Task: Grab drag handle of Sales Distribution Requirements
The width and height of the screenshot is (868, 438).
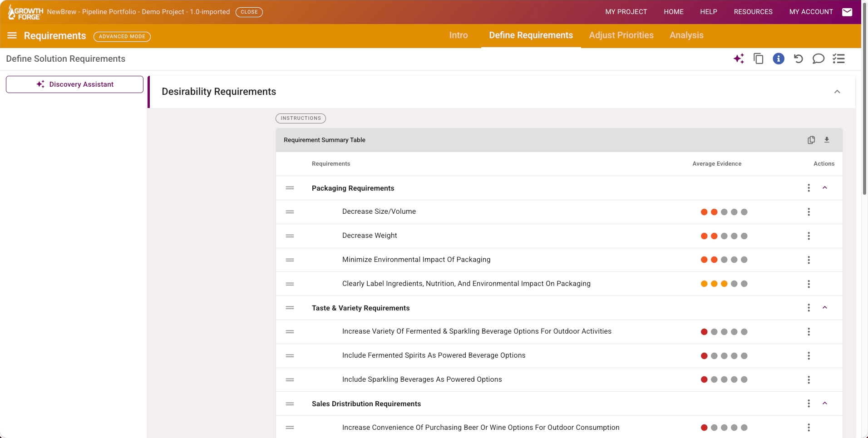Action: pos(290,404)
